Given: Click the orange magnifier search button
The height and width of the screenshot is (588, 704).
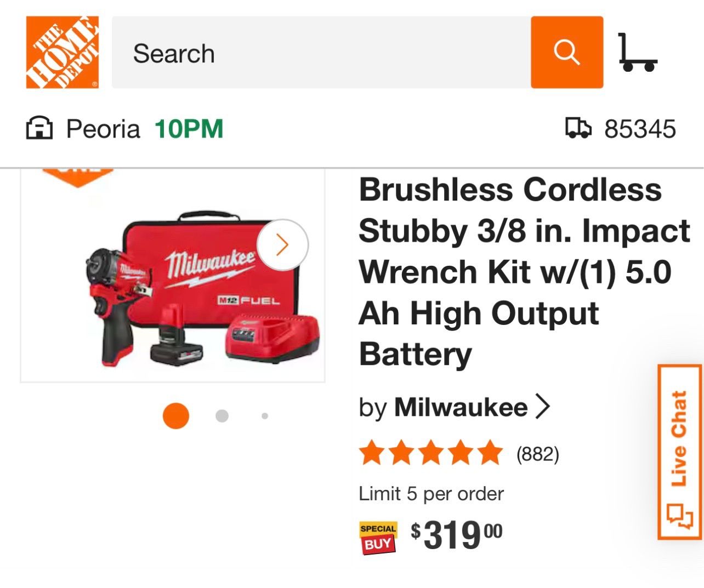Looking at the screenshot, I should click(567, 52).
